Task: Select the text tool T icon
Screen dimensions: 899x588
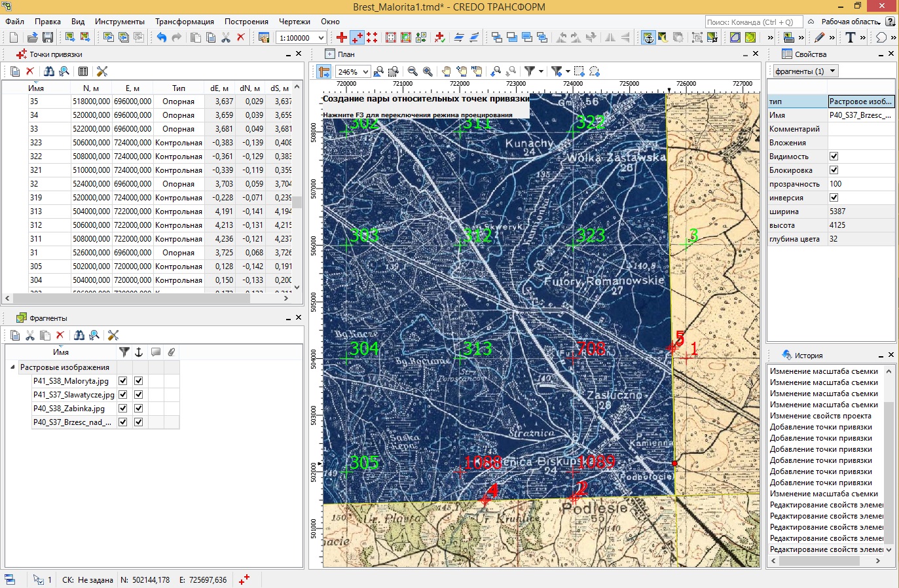Action: [x=851, y=37]
